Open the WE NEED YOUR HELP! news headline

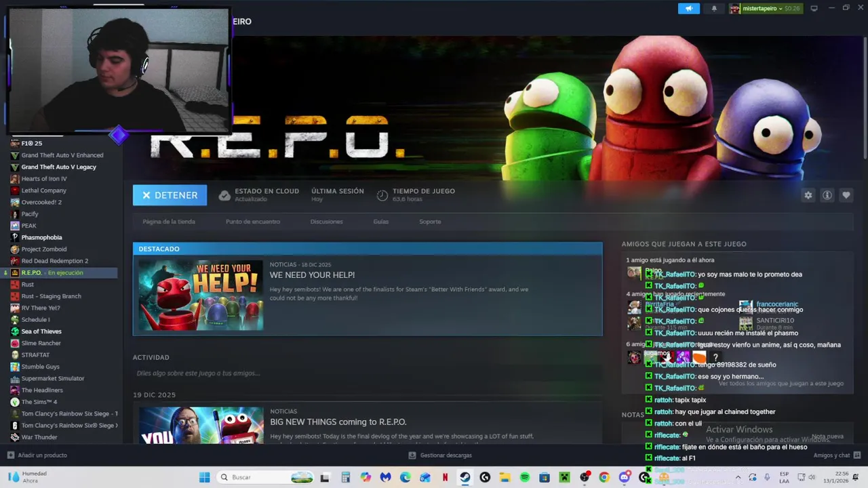click(312, 275)
